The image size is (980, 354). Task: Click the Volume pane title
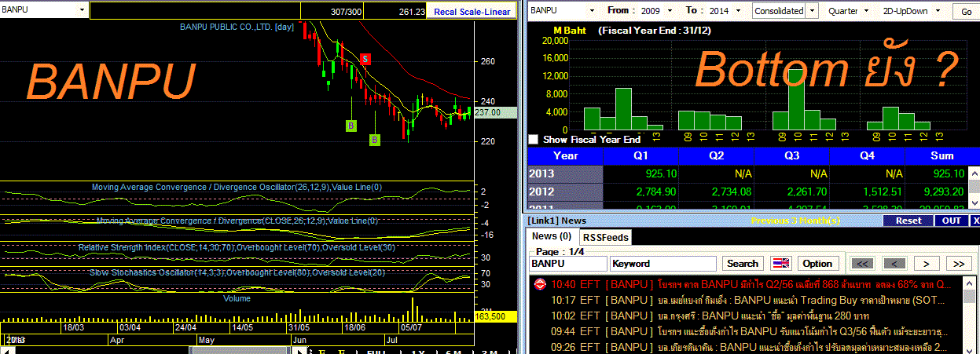[237, 298]
